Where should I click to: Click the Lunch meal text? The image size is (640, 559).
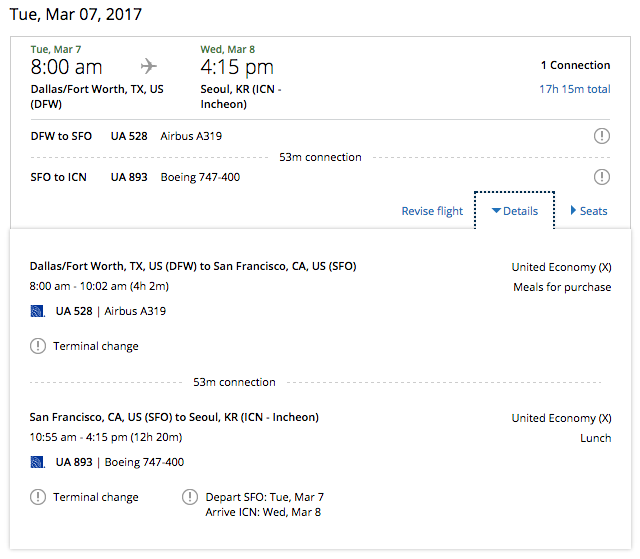[596, 438]
